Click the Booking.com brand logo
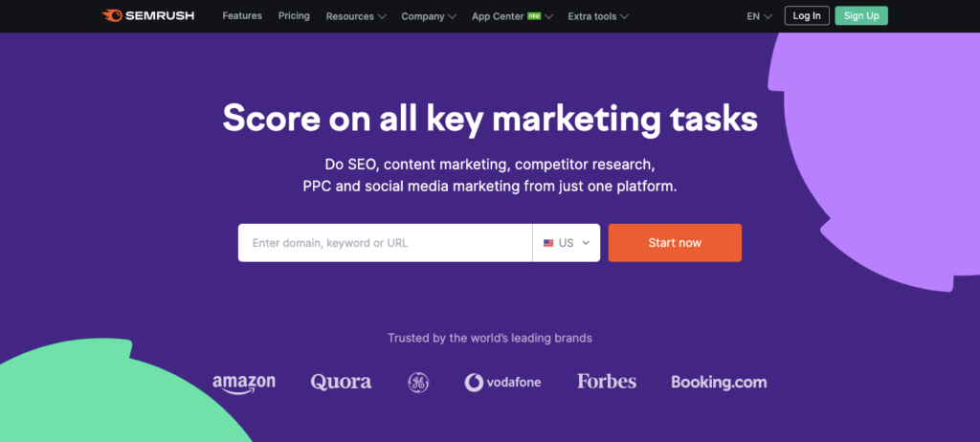 (719, 383)
